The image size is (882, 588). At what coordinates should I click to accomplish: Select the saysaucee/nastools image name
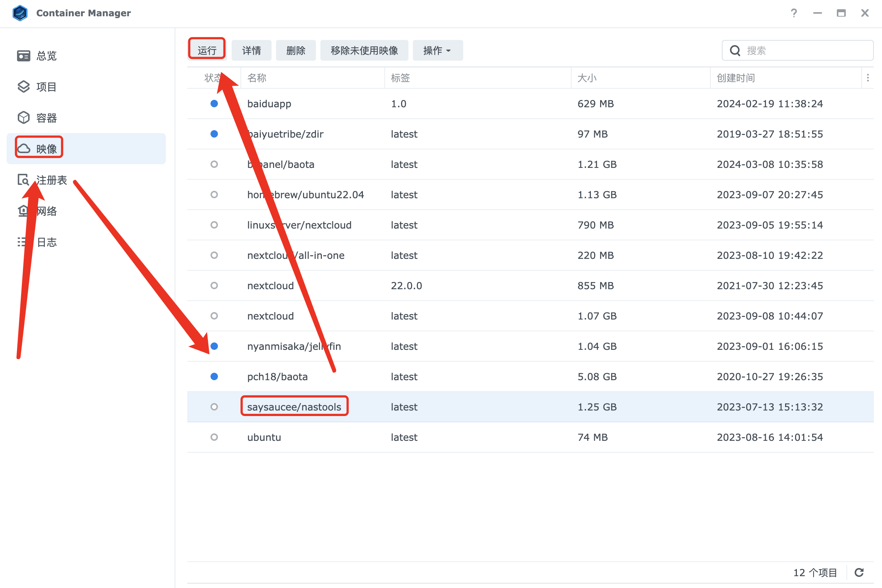(x=294, y=407)
